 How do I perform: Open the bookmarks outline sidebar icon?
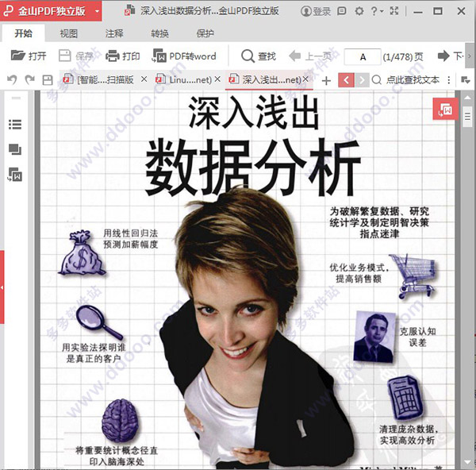(x=15, y=125)
